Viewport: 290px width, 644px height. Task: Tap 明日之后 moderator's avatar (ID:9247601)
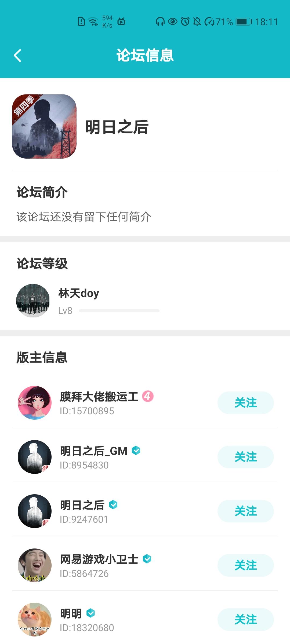point(35,511)
